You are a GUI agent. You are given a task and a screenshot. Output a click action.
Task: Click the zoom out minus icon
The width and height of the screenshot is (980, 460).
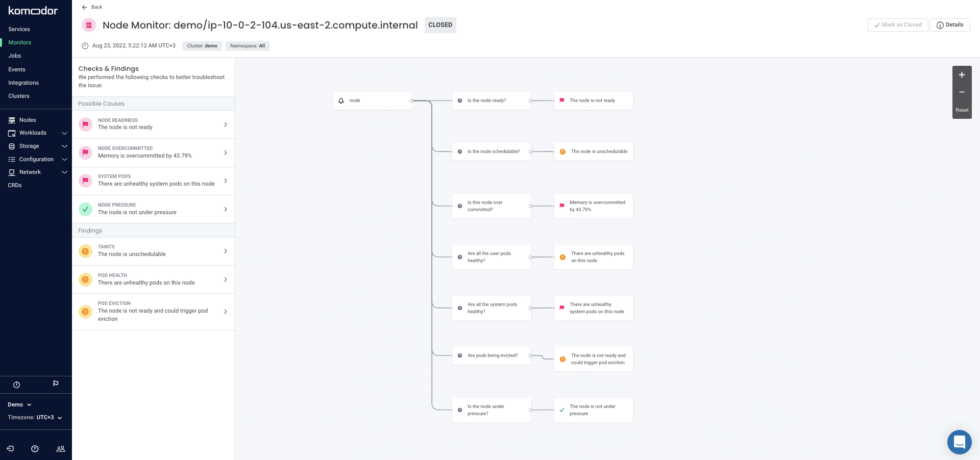[x=962, y=92]
